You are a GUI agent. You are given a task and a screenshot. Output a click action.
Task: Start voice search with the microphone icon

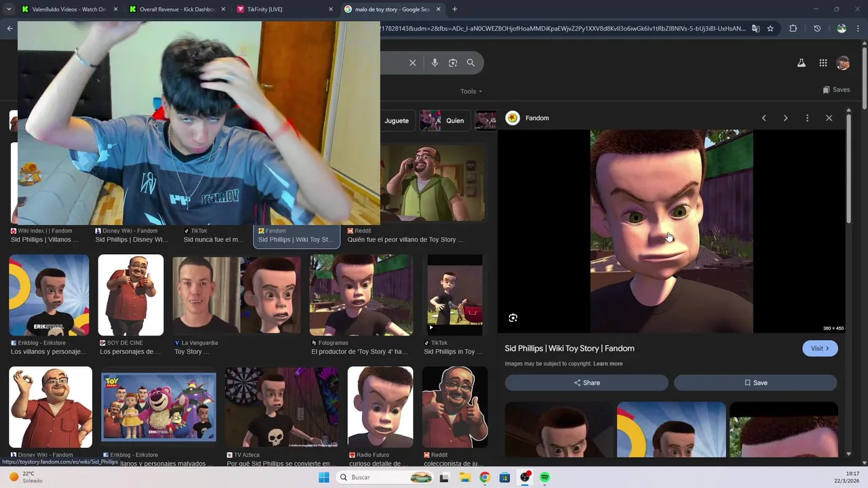tap(435, 62)
